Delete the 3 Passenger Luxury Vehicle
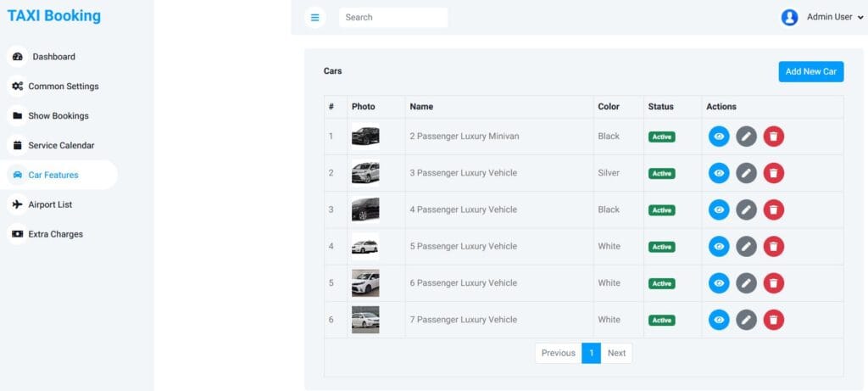Viewport: 868px width, 391px height. click(773, 173)
